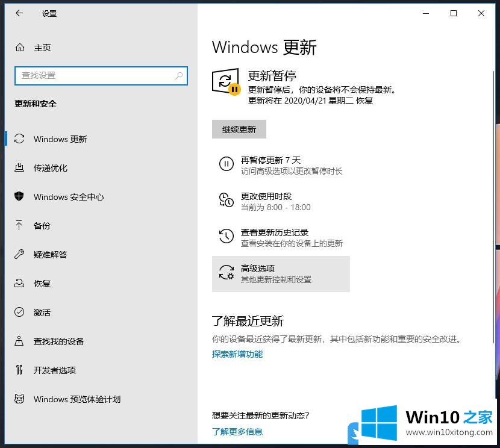Open 查看更新历史记录
The width and height of the screenshot is (500, 448).
pos(281,237)
